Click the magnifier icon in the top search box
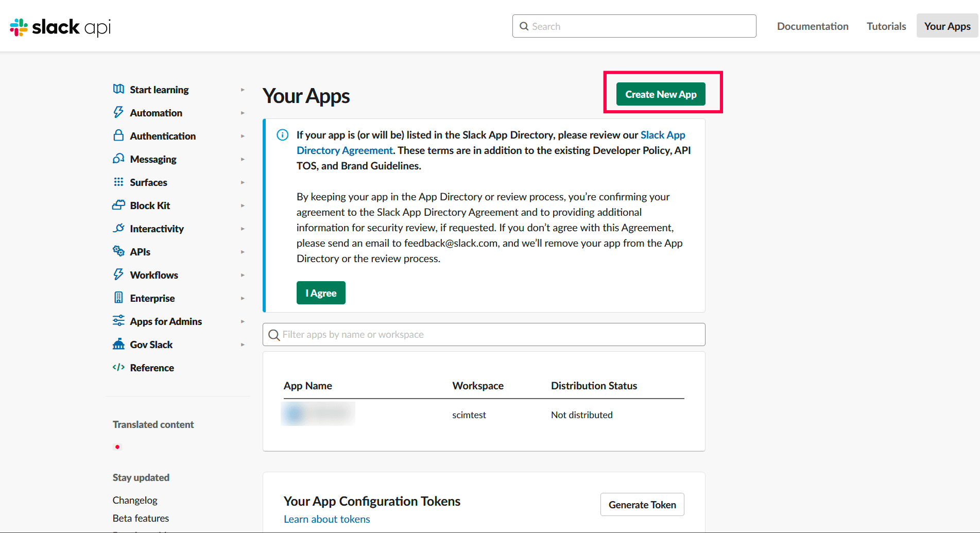980x533 pixels. pos(524,26)
